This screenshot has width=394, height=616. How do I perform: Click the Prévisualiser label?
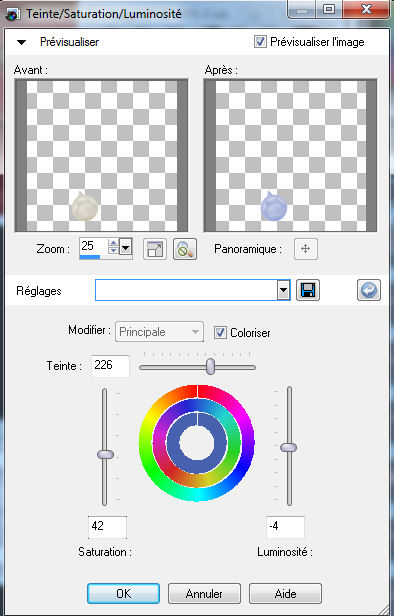pyautogui.click(x=69, y=42)
